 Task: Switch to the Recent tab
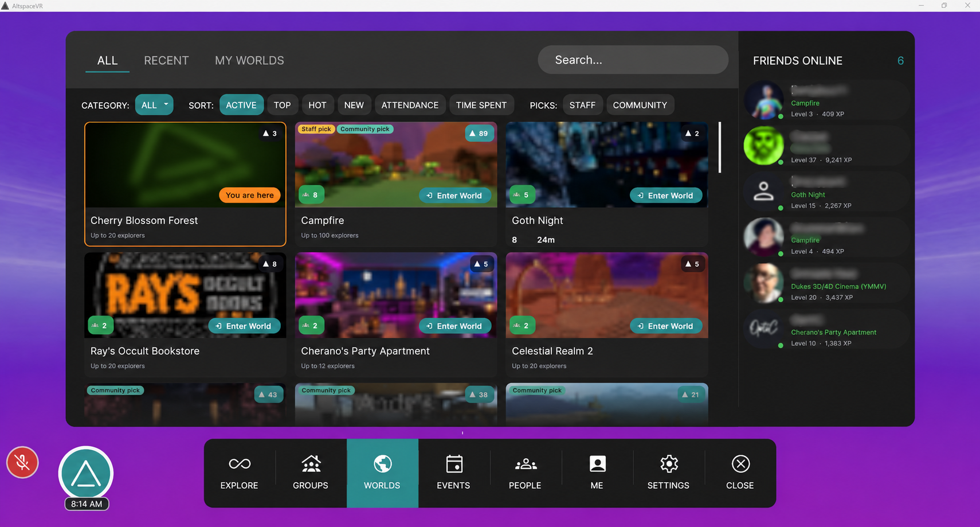(166, 61)
